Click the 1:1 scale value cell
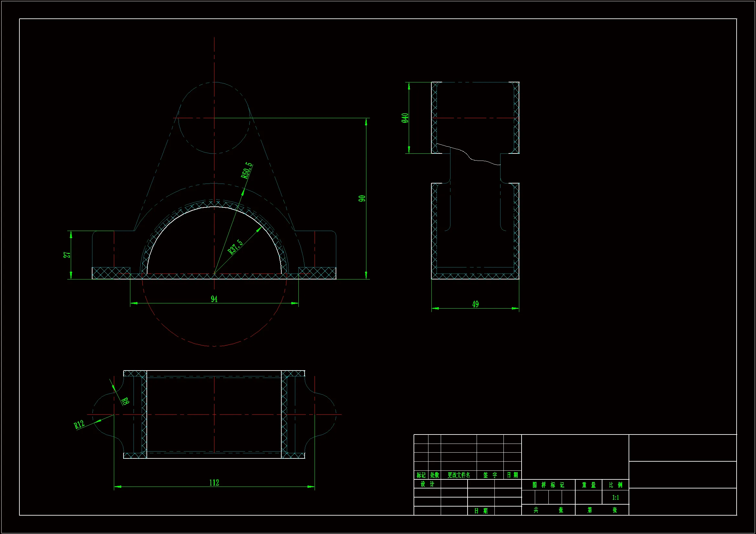The height and width of the screenshot is (534, 756). 615,497
